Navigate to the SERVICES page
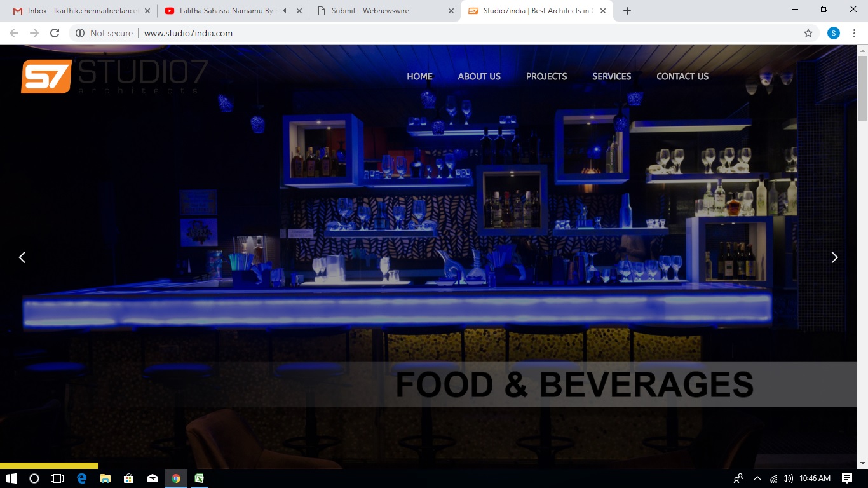 tap(611, 76)
